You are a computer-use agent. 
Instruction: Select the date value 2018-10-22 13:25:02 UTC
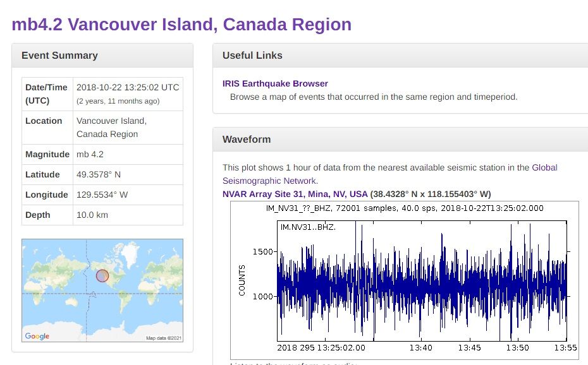tap(128, 87)
